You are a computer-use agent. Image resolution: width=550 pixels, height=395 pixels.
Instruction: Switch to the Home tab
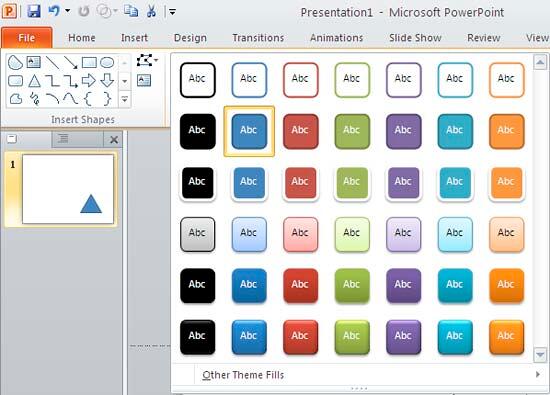(82, 38)
